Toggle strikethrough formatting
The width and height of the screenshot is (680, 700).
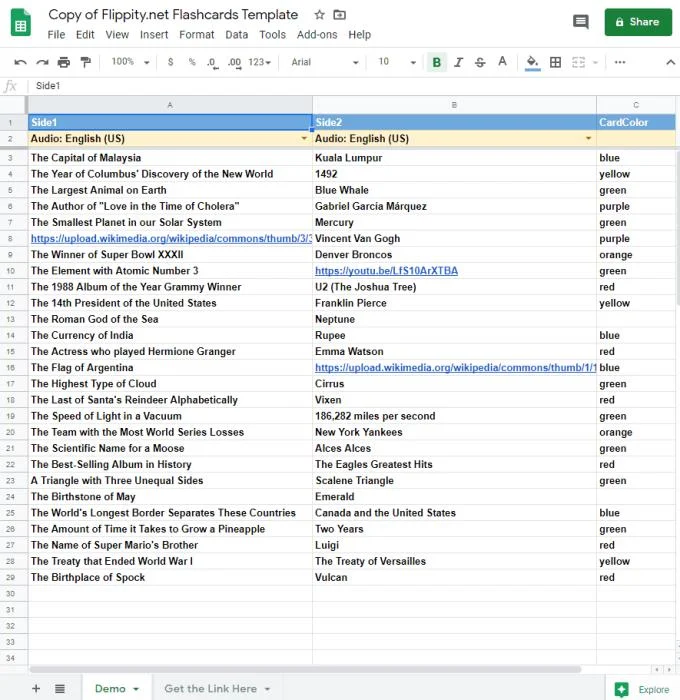pyautogui.click(x=480, y=62)
